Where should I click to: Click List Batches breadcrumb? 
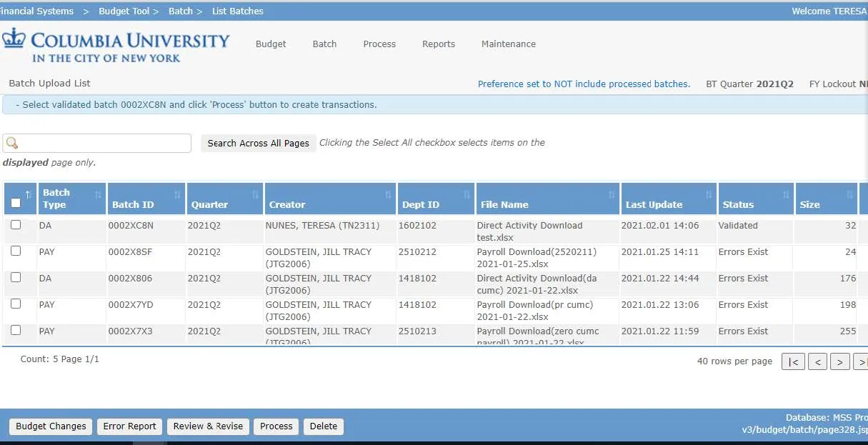pos(238,11)
